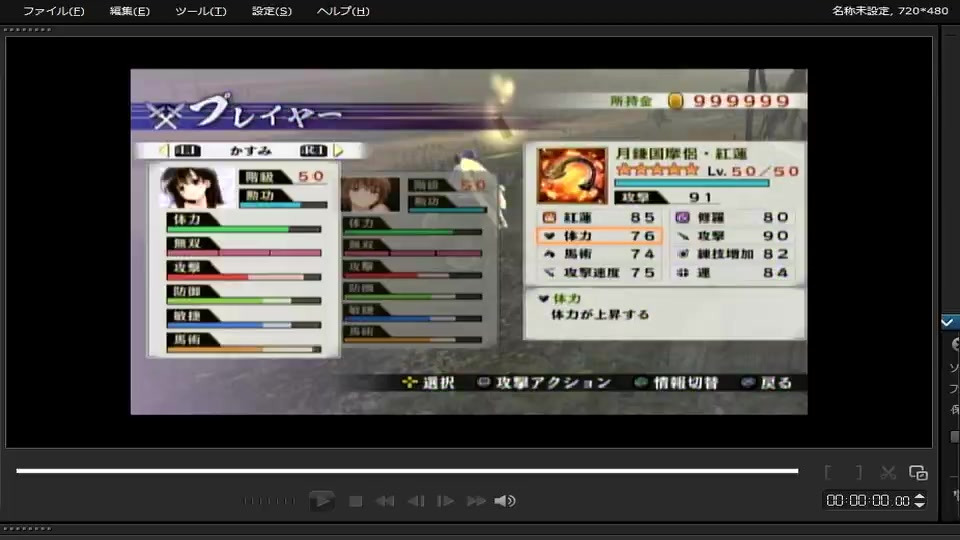Click the jog shuttle tick slider
Image resolution: width=960 pixels, height=540 pixels.
click(x=269, y=501)
